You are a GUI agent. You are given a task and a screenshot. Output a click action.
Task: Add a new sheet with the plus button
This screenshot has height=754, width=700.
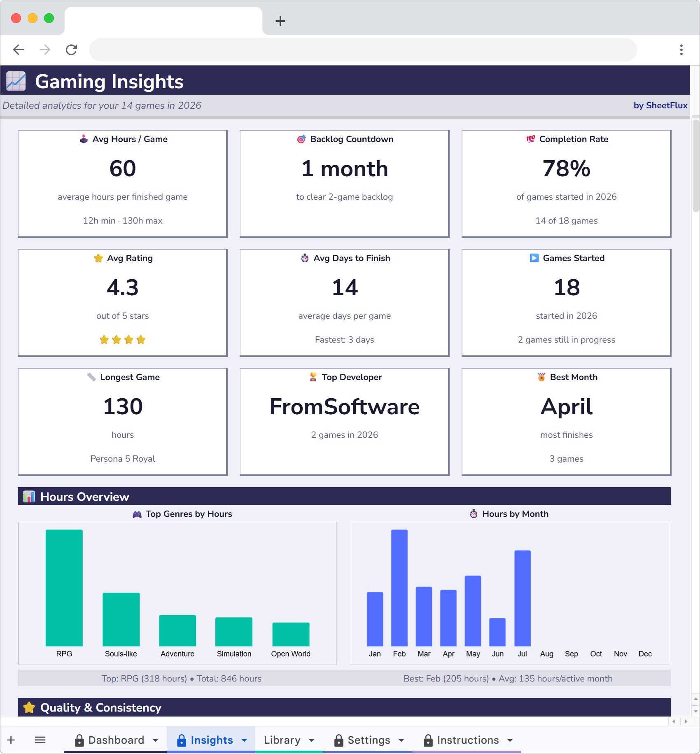pos(11,740)
